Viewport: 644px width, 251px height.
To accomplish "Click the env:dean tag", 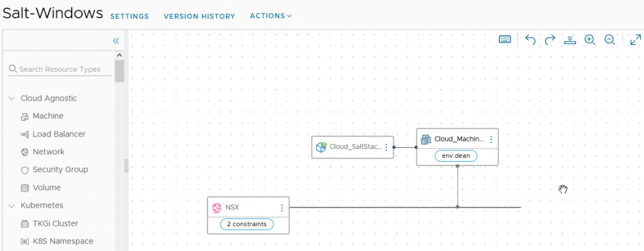I will pyautogui.click(x=456, y=156).
